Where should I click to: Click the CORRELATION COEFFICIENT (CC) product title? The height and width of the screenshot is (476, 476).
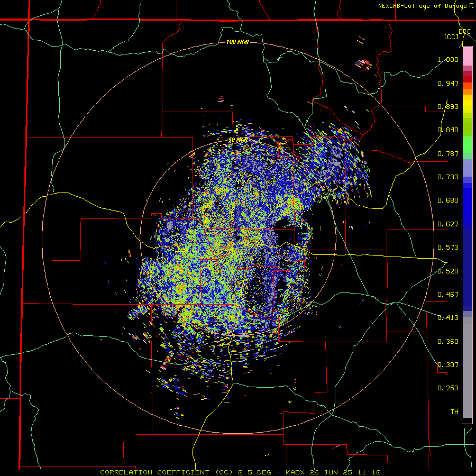(x=167, y=472)
